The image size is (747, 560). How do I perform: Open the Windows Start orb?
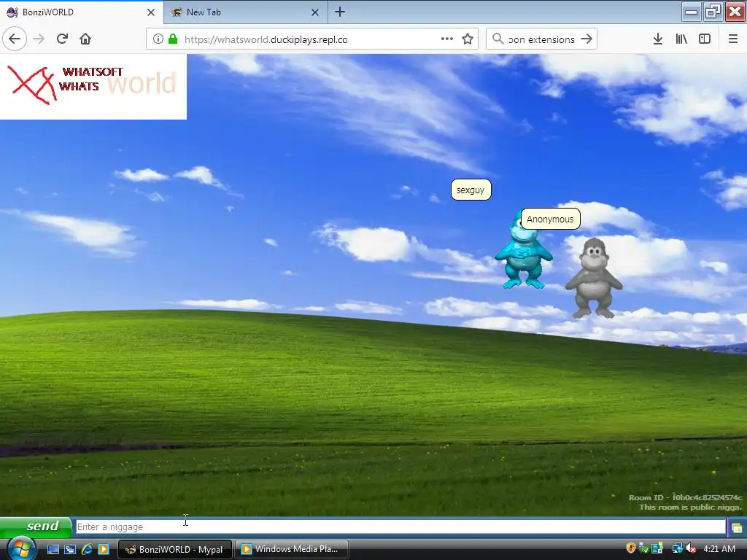[20, 548]
